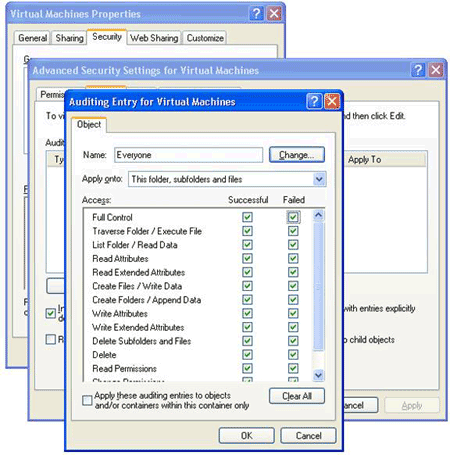The image size is (450, 455).
Task: Uncheck Failed checkbox for Read Attributes
Action: tap(293, 258)
